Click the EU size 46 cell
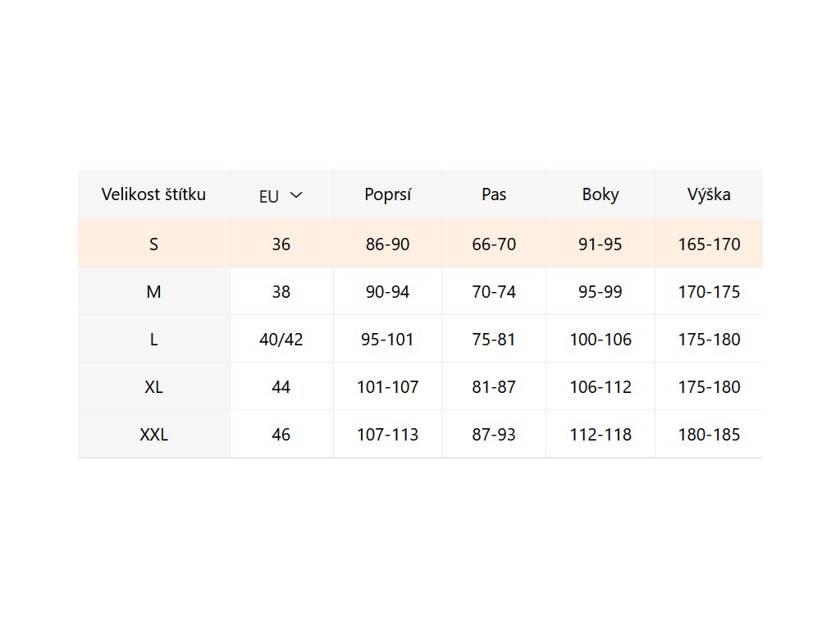 click(x=281, y=434)
